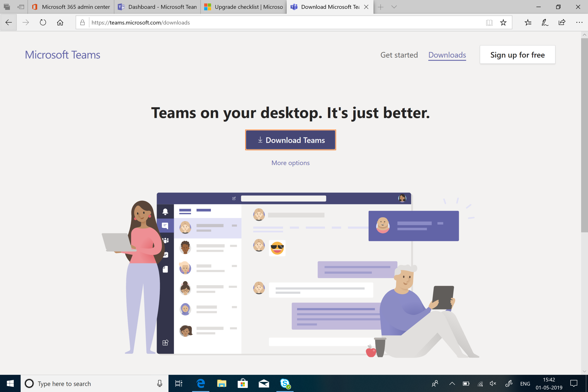Click the battery status icon
This screenshot has width=588, height=392.
tap(466, 384)
